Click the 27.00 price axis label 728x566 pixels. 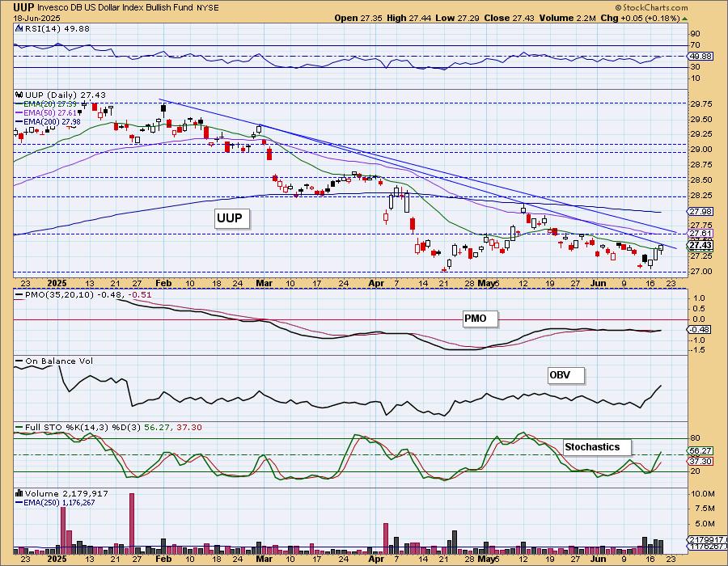[x=701, y=272]
